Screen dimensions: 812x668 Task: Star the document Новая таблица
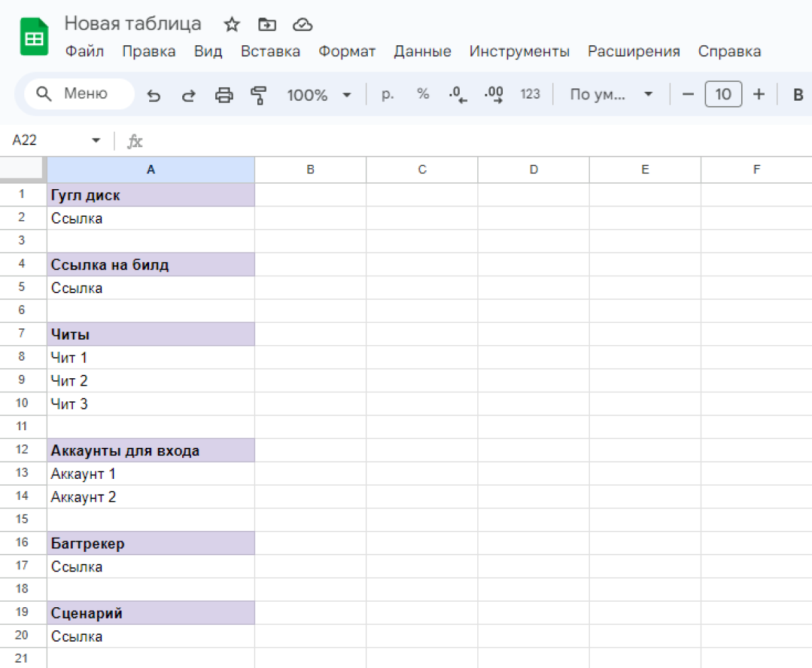(232, 25)
